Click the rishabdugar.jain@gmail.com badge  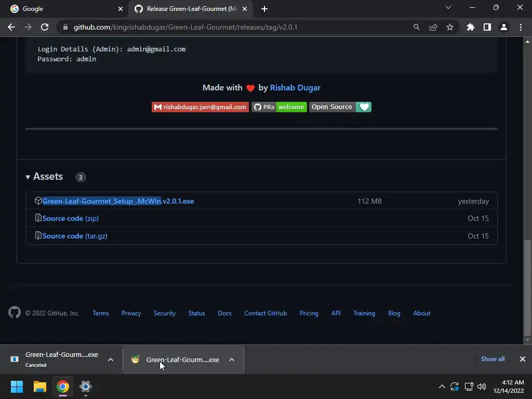(x=200, y=107)
